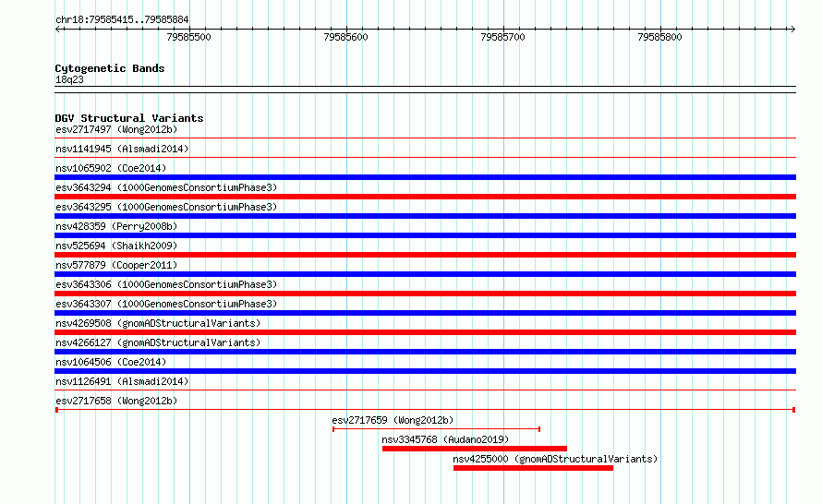Image resolution: width=822 pixels, height=504 pixels.
Task: Click the chr18:79585415..79585884 region label
Action: tap(122, 19)
